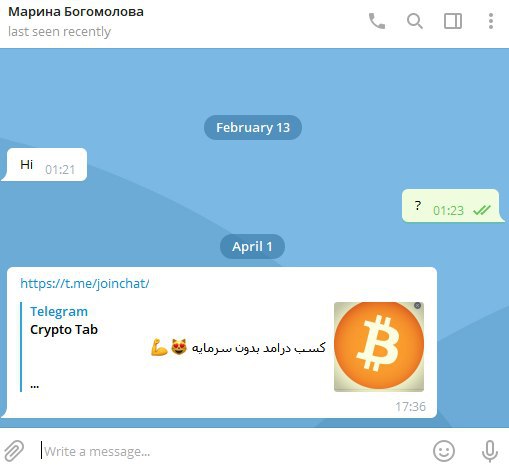The height and width of the screenshot is (471, 509).
Task: Click the double checkmark read status
Action: pyautogui.click(x=482, y=210)
